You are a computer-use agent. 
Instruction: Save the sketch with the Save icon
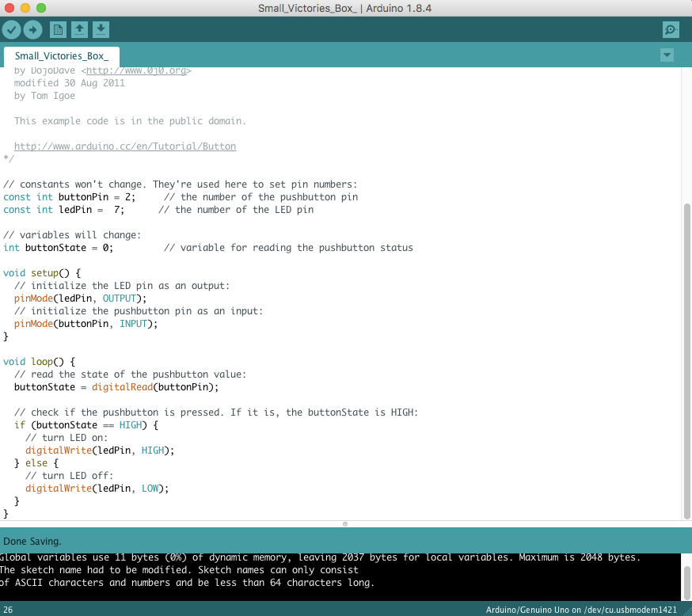pyautogui.click(x=101, y=29)
